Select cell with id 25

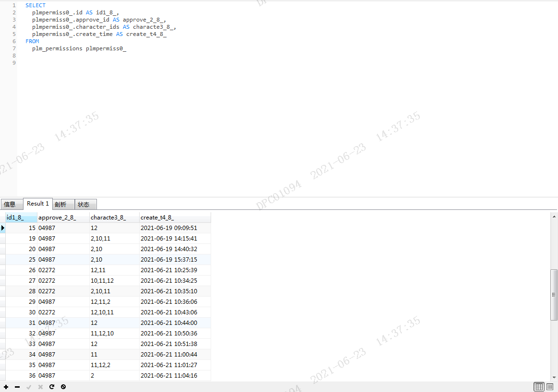click(x=21, y=259)
